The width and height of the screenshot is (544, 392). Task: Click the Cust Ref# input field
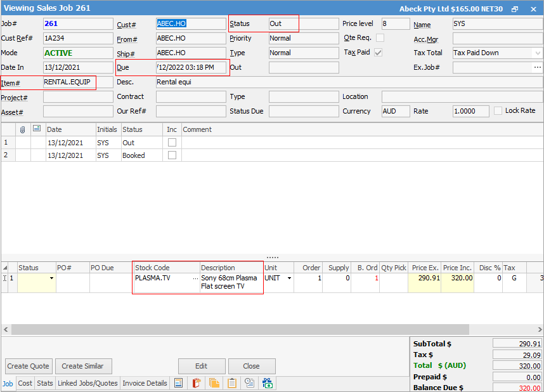78,38
